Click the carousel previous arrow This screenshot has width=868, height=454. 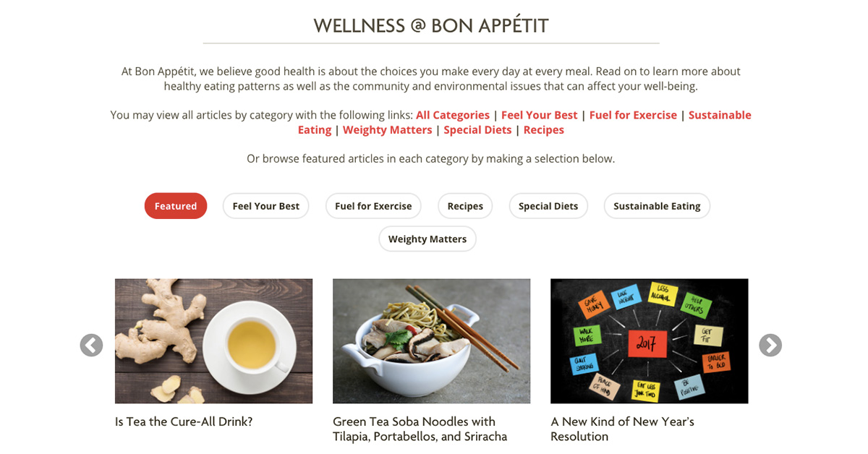pos(91,346)
